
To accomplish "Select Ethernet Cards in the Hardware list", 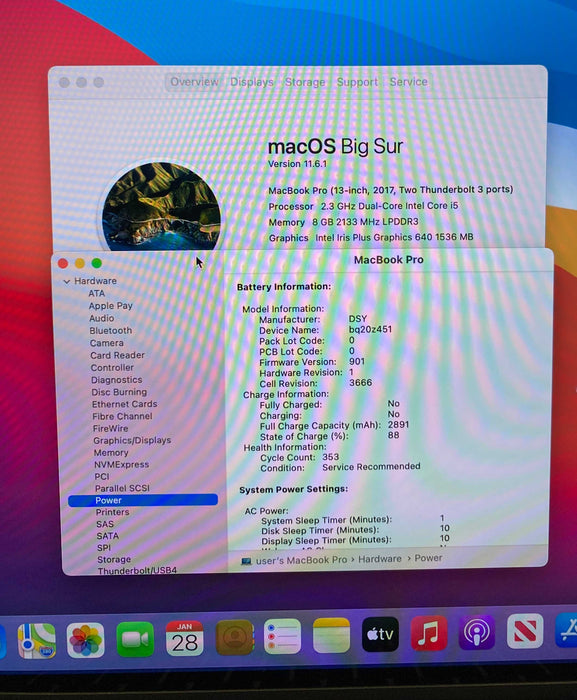I will pyautogui.click(x=125, y=404).
